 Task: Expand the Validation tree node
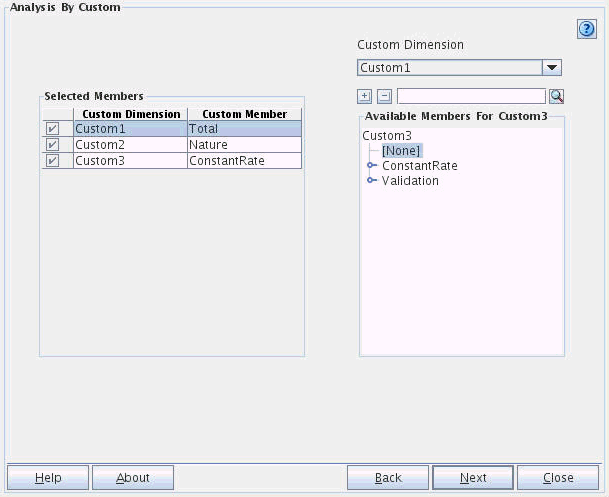[372, 181]
